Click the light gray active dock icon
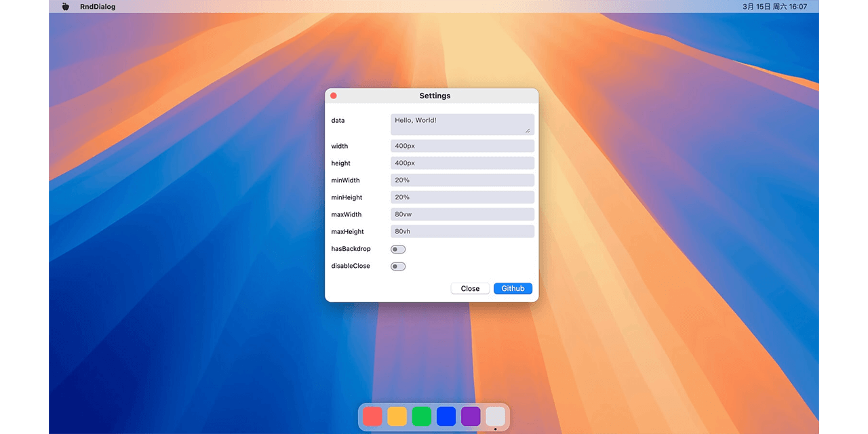Screen dimensions: 868x434 [496, 416]
